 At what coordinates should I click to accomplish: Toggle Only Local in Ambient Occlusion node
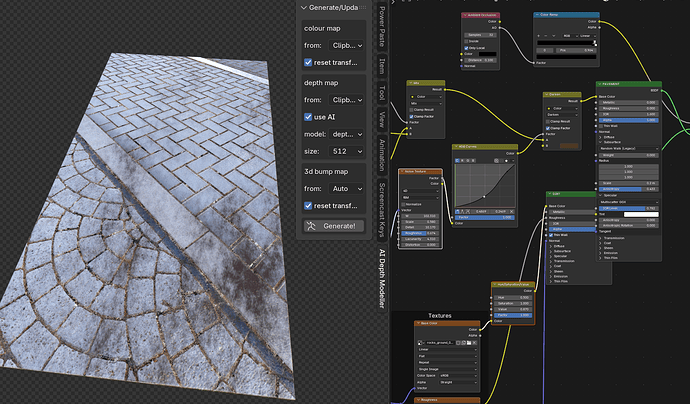pyautogui.click(x=466, y=48)
